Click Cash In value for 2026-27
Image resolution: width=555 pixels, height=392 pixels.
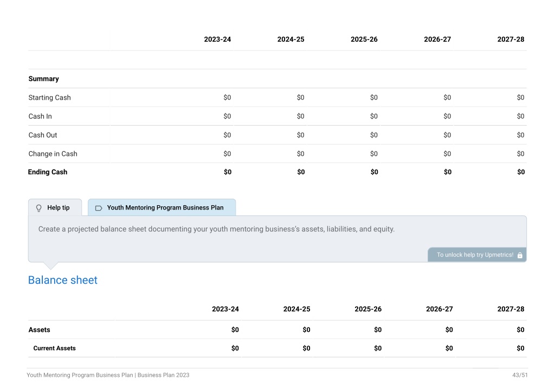pos(447,116)
